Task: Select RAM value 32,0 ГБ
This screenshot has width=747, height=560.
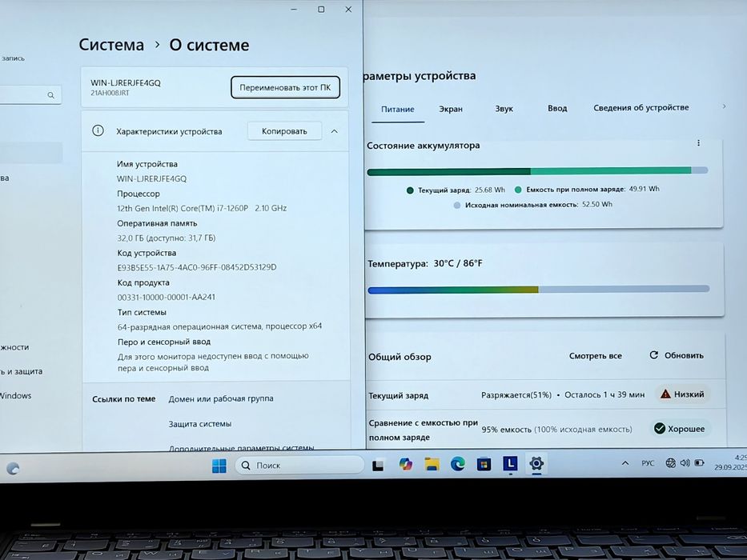Action: pyautogui.click(x=167, y=238)
